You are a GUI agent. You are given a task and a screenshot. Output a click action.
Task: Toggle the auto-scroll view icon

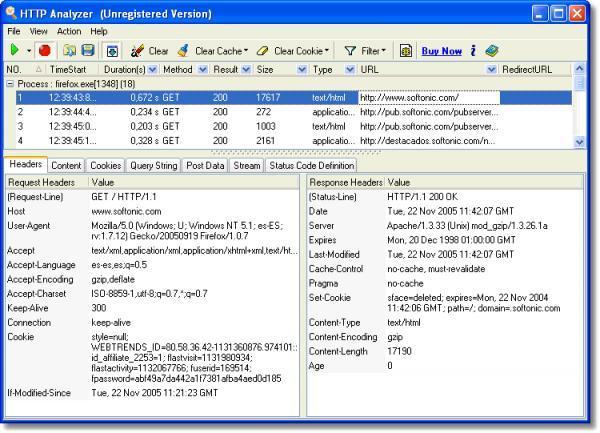pyautogui.click(x=112, y=51)
